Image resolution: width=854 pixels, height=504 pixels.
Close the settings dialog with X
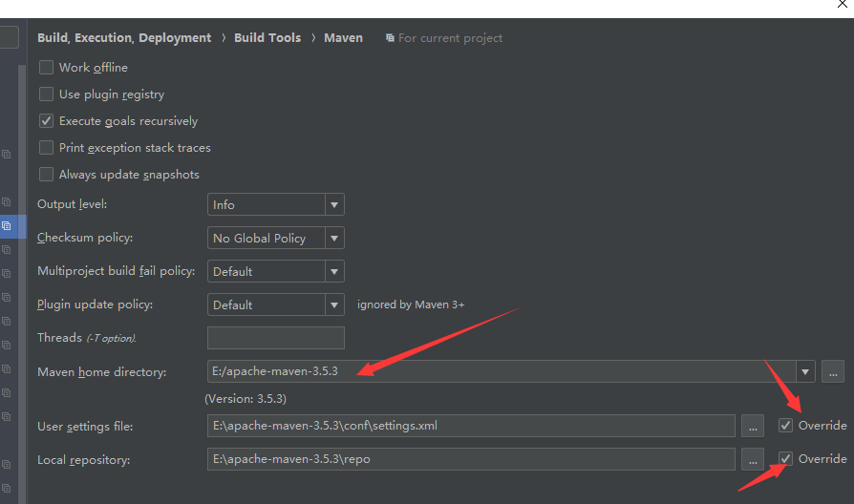point(842,4)
